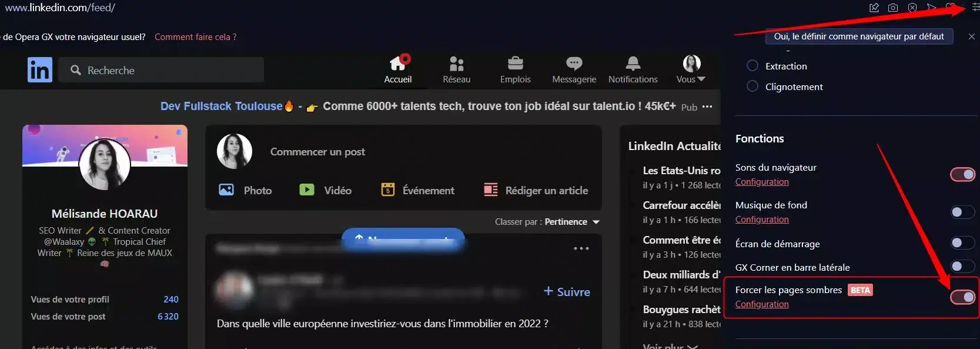The image size is (980, 349).
Task: Click the LinkedIn logo icon
Action: click(40, 70)
